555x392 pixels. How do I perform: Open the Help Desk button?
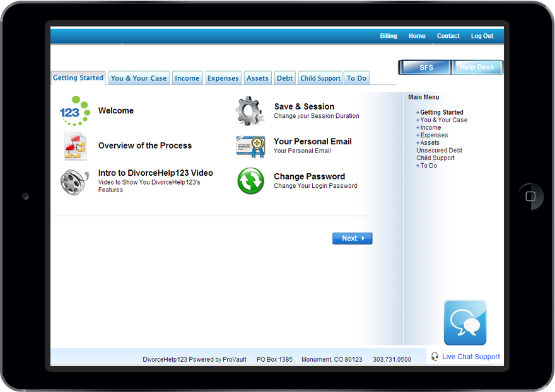tap(477, 67)
